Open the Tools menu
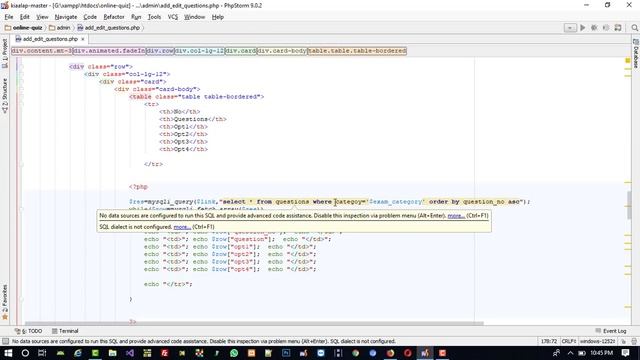640x360 pixels. click(x=154, y=17)
